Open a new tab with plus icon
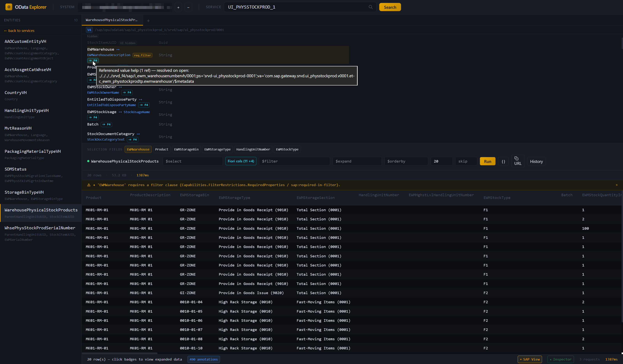The image size is (623, 364). 148,21
